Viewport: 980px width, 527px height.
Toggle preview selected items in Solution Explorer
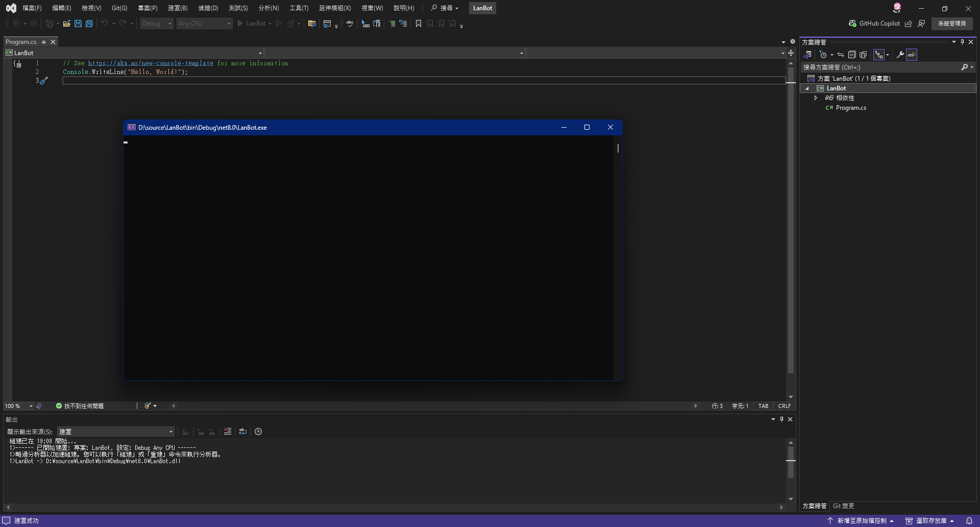[912, 55]
